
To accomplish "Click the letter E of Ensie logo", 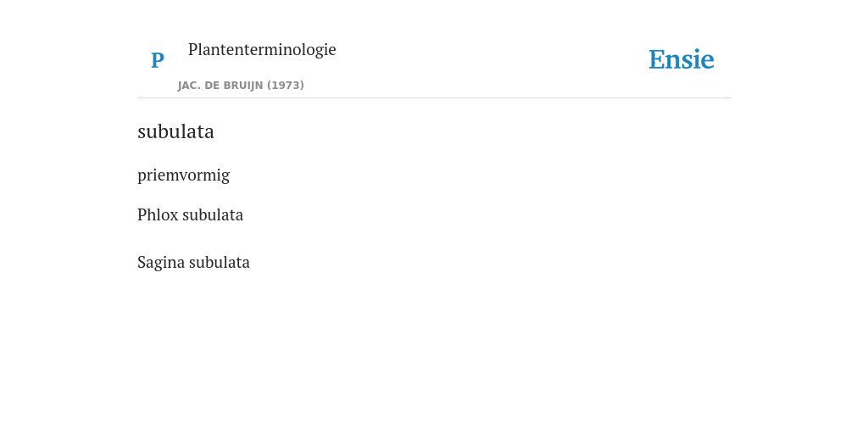I will (657, 59).
